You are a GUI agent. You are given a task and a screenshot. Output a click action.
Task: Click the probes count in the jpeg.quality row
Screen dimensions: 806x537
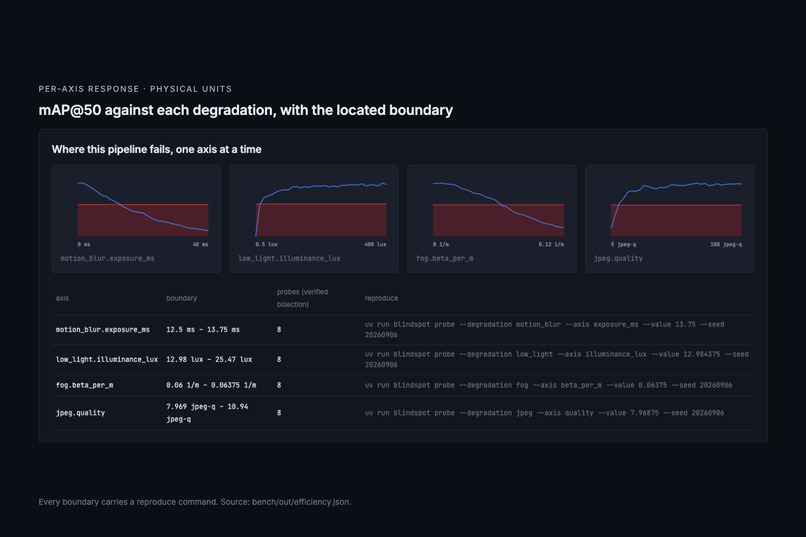(279, 413)
